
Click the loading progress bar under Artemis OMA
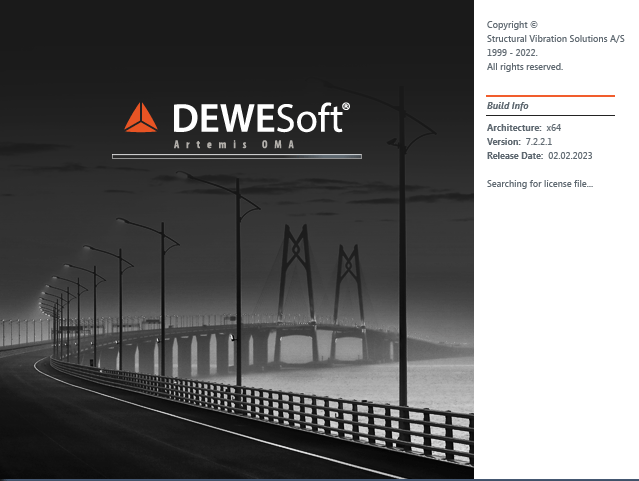click(236, 157)
